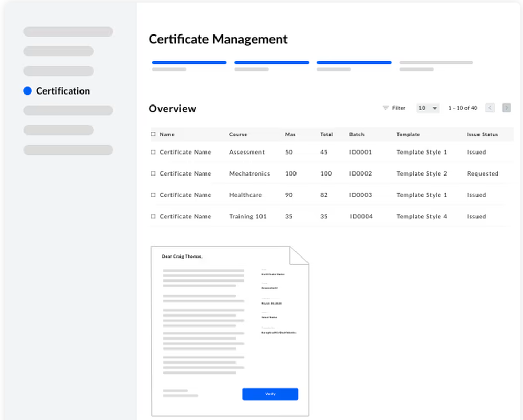The image size is (523, 420).
Task: Tick the Healthcare row checkbox
Action: (153, 195)
